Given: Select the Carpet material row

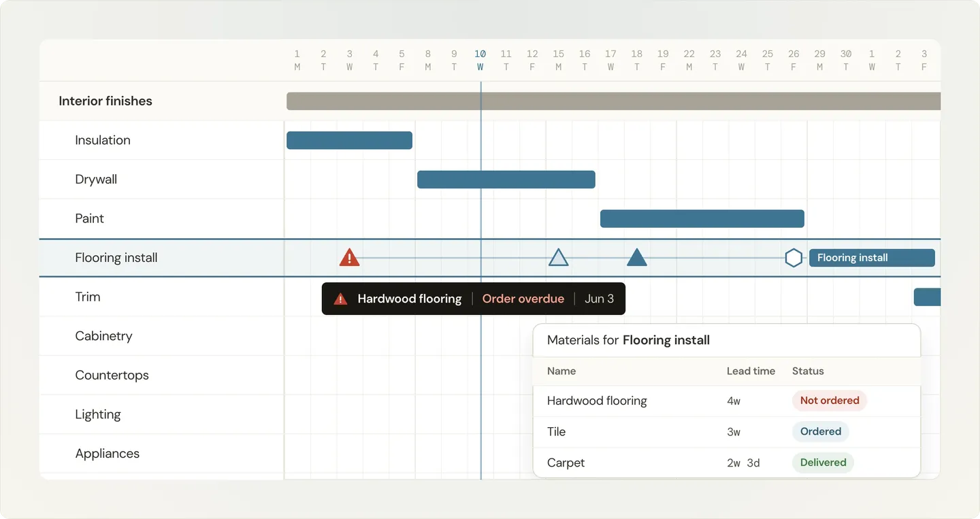Looking at the screenshot, I should click(x=727, y=463).
